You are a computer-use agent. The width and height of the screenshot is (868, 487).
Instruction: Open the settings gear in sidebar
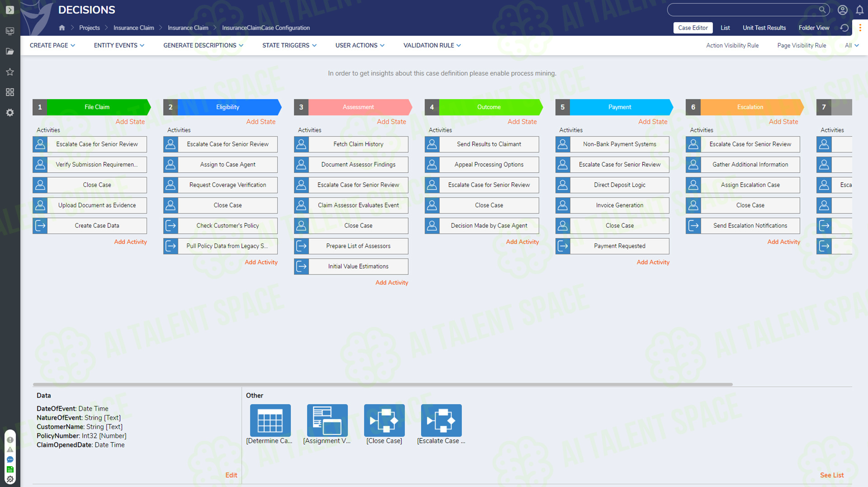tap(10, 113)
